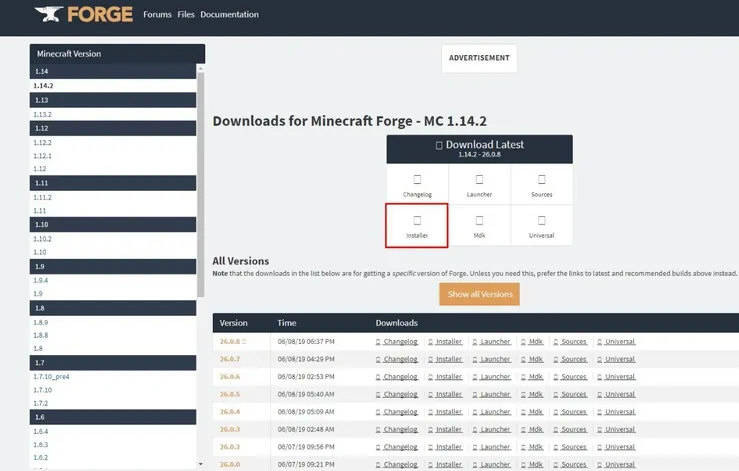
Task: Click the Download Latest 1.14.2 - 26.0.8 header
Action: [x=479, y=149]
